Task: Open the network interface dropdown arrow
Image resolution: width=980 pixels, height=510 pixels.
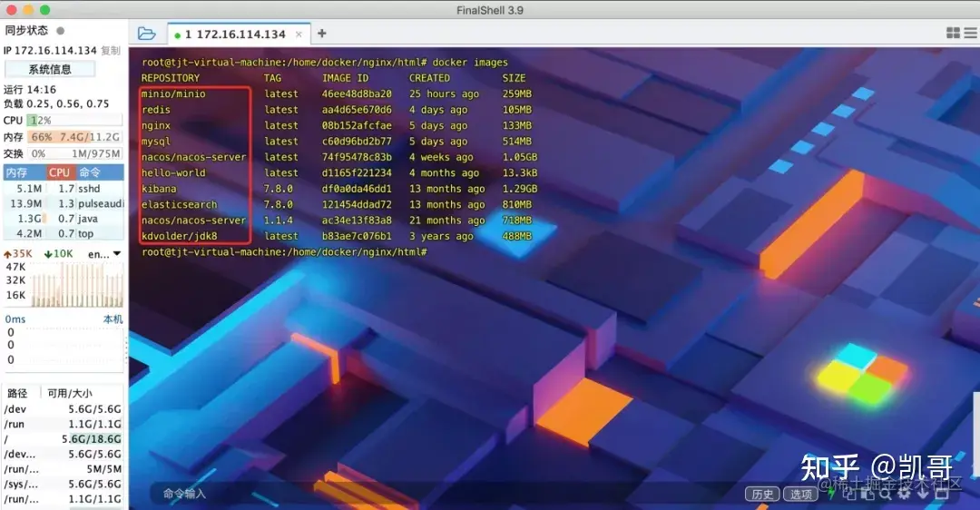Action: (x=117, y=254)
